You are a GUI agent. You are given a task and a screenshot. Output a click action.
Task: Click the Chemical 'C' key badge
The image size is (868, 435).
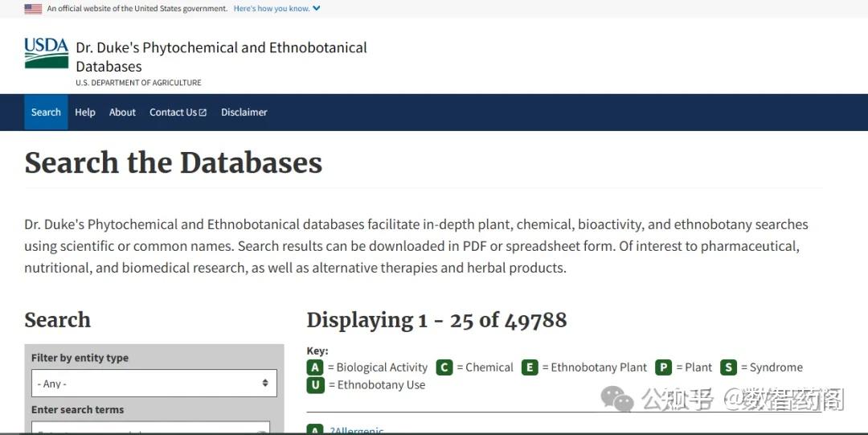click(444, 367)
